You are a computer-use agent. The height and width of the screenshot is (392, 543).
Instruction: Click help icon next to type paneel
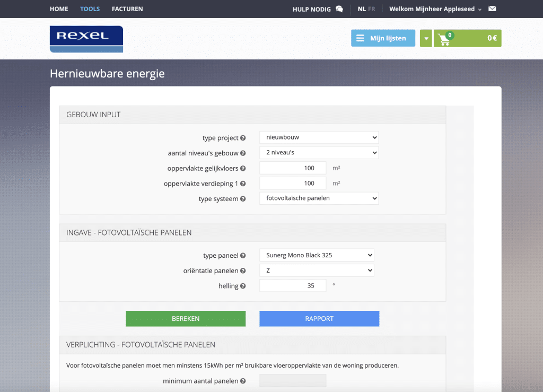(x=243, y=256)
